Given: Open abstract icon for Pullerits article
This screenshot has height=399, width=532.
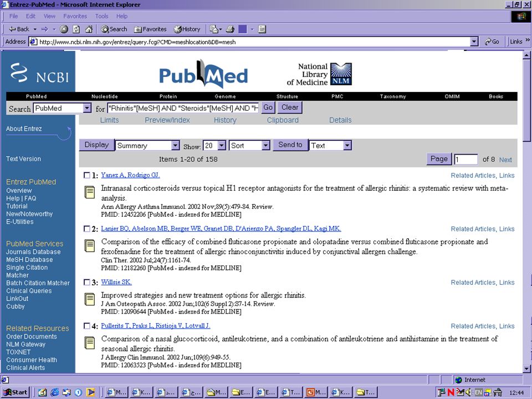Looking at the screenshot, I should pos(90,342).
